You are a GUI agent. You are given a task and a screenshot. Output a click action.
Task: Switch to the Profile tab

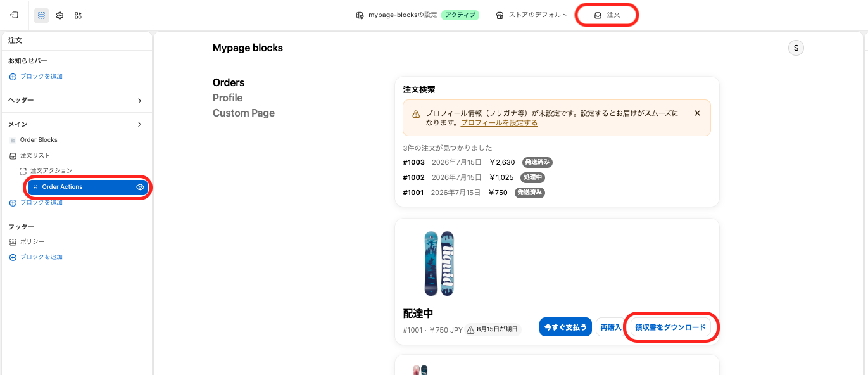coord(228,98)
